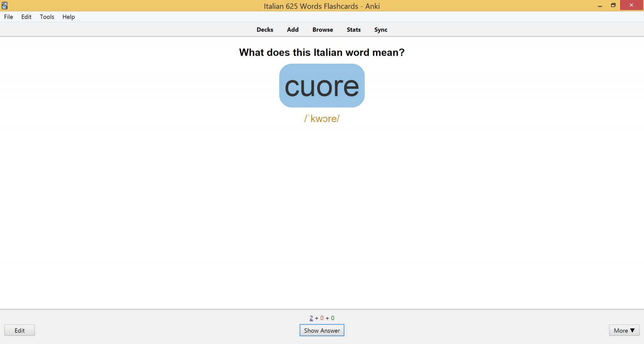The height and width of the screenshot is (344, 644).
Task: Open the Add card dialog
Action: tap(292, 30)
